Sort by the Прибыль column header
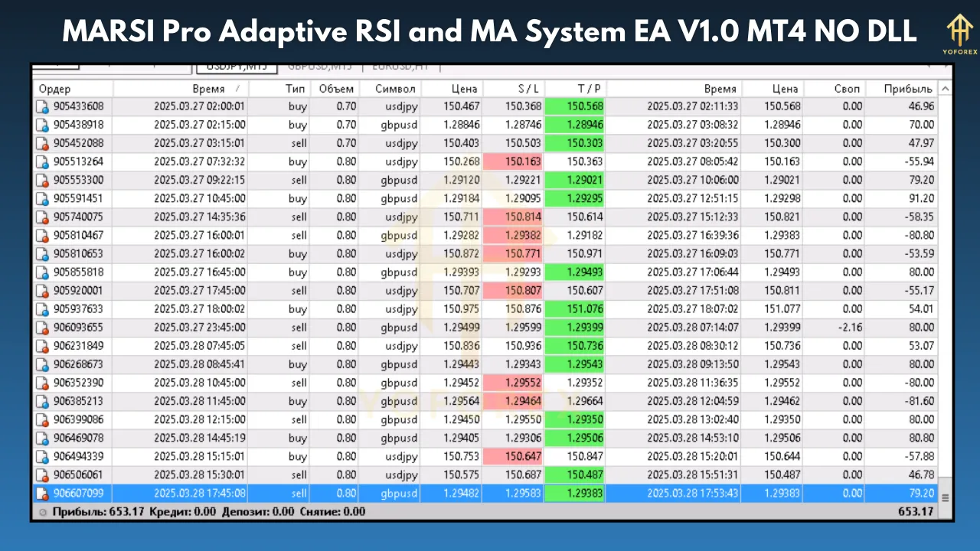The image size is (980, 551). tap(902, 89)
